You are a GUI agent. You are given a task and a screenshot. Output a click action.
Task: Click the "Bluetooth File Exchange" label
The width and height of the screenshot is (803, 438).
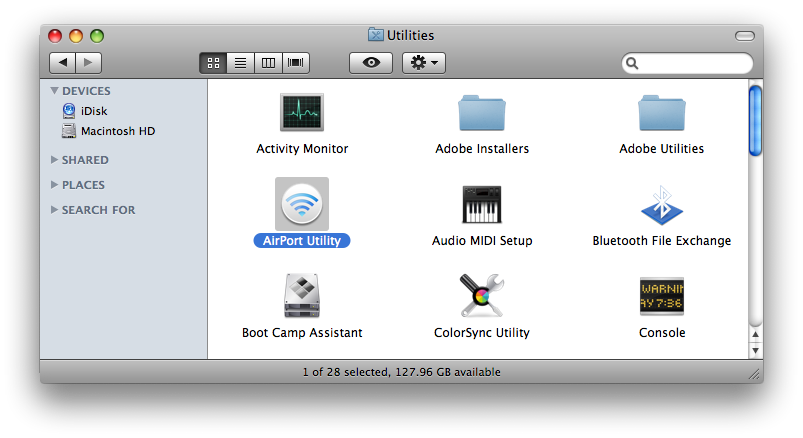[x=662, y=241]
